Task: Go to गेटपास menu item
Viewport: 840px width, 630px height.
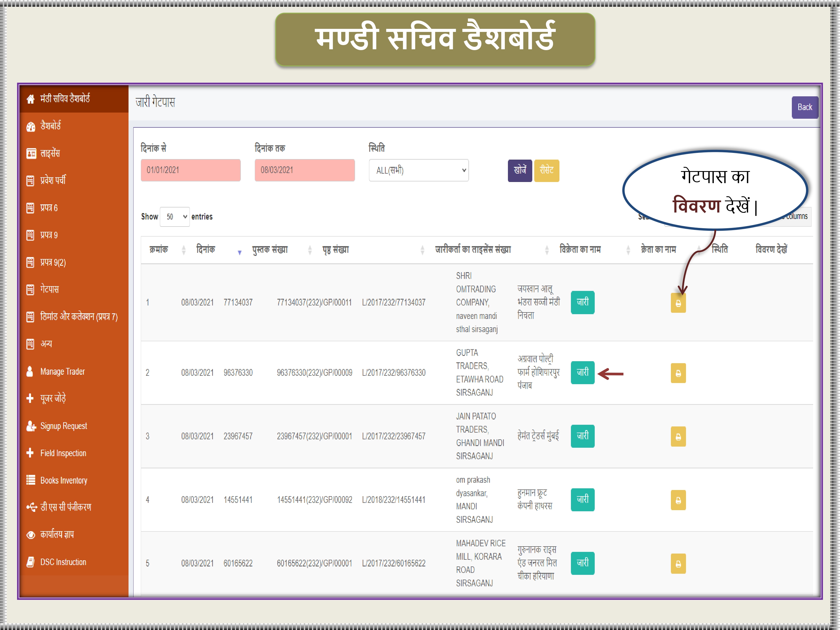Action: [49, 290]
